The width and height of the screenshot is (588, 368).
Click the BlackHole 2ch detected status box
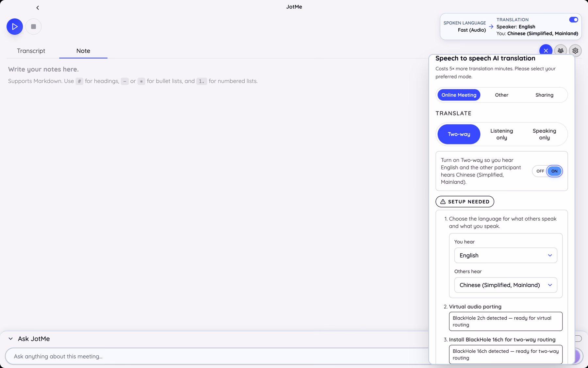tap(505, 321)
